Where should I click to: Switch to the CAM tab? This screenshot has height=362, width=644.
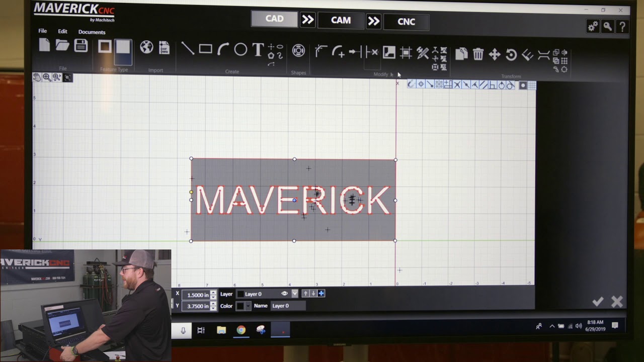pos(341,20)
